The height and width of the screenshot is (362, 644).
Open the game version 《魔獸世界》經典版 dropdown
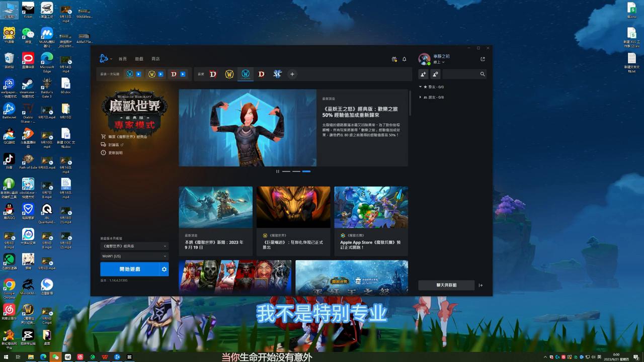(x=134, y=246)
